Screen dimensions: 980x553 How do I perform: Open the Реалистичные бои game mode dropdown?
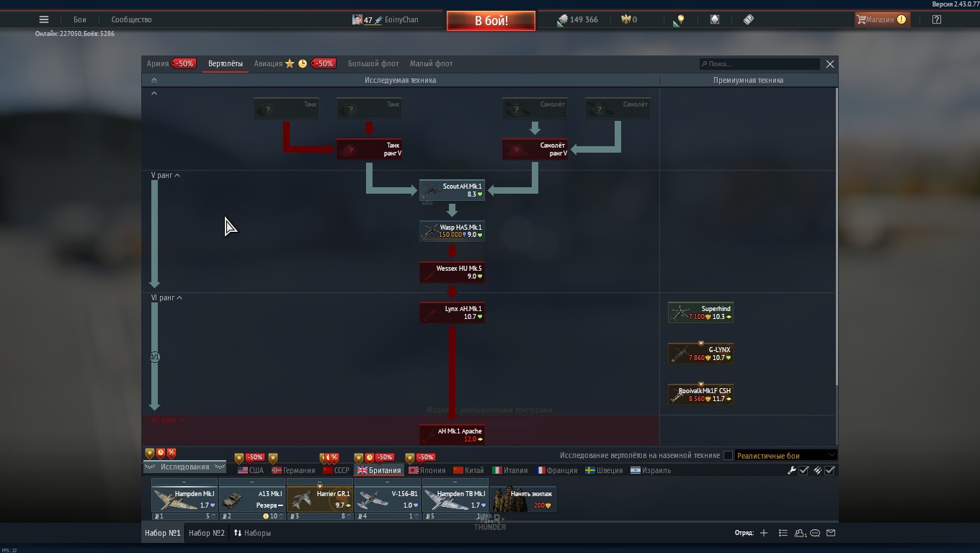[785, 455]
